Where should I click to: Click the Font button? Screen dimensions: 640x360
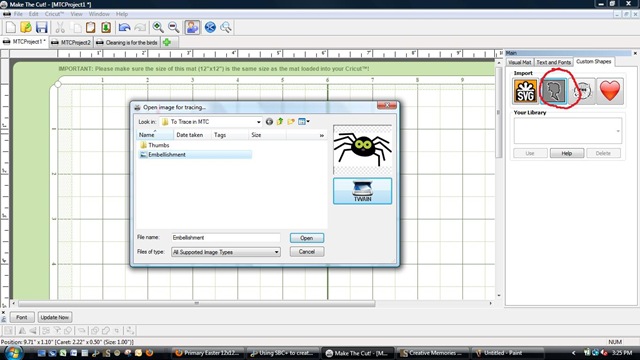click(x=22, y=317)
